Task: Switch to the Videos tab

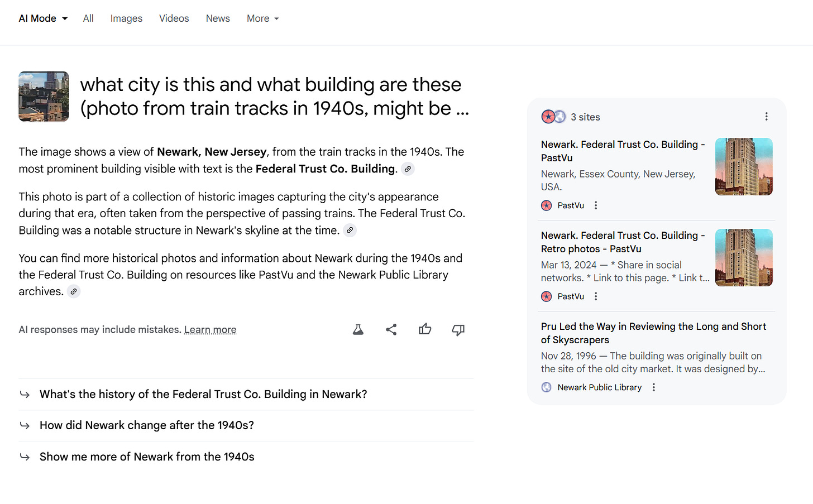Action: 174,18
